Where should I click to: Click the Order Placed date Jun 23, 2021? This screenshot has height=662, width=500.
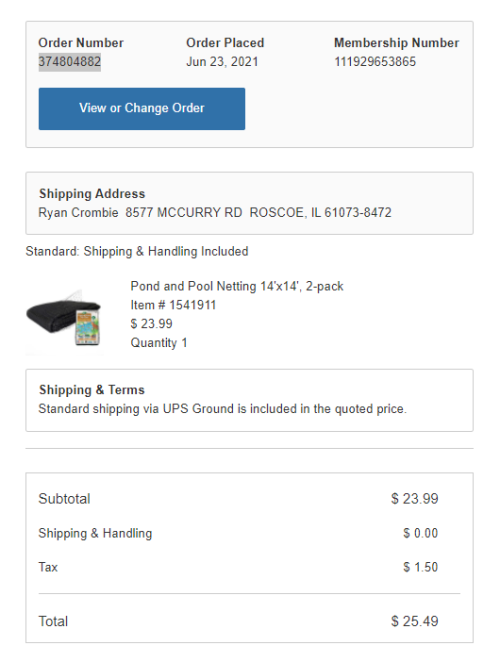pos(222,62)
